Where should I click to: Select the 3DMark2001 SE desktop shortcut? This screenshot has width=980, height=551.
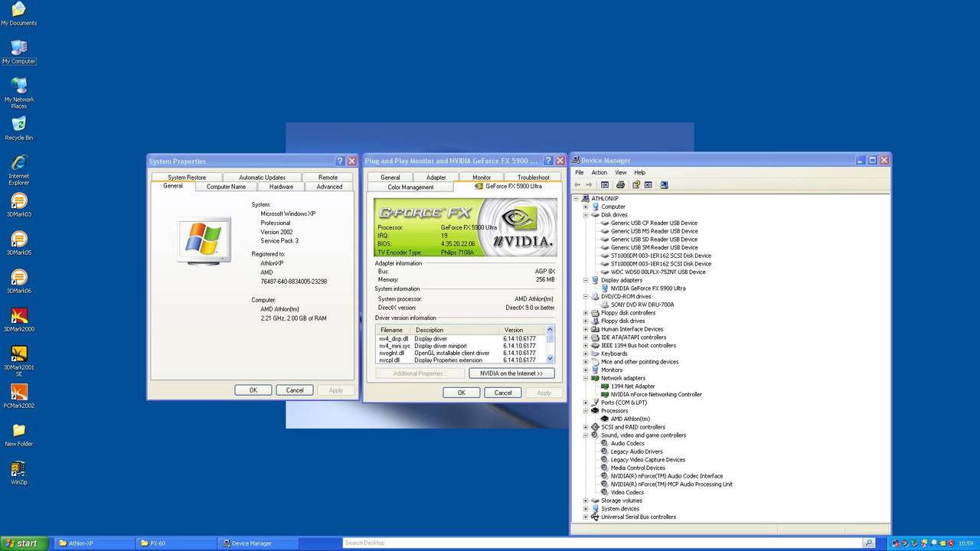pos(18,360)
